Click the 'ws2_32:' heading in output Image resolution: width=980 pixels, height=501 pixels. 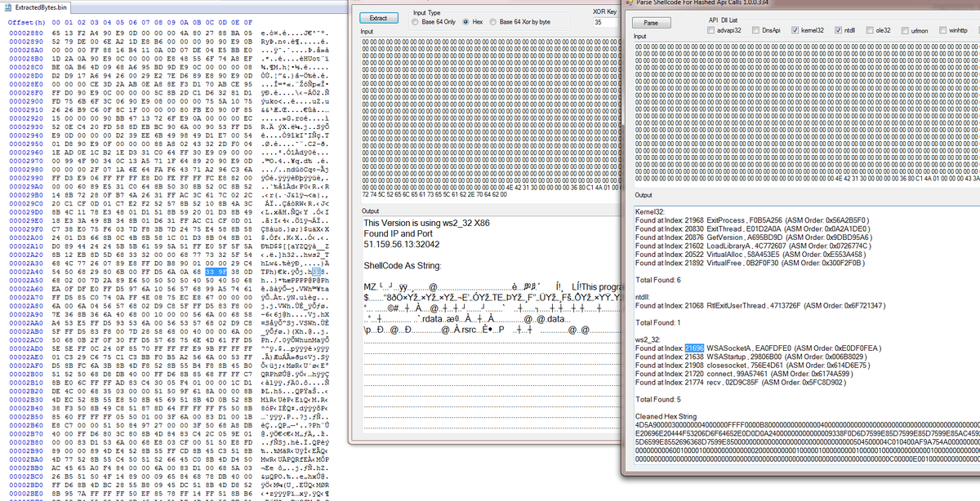648,339
